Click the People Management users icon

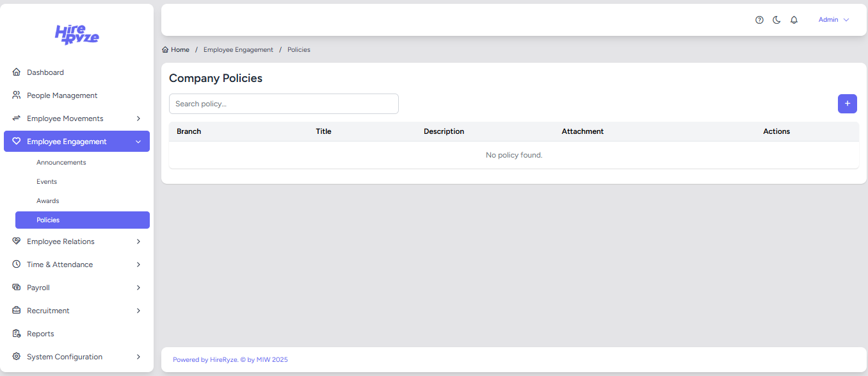(x=17, y=95)
